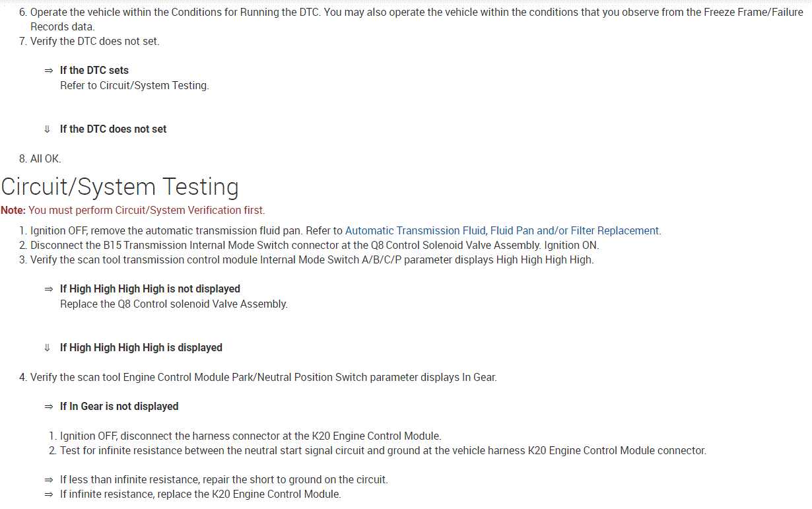Click arrow before "If infinite resistance, replace" line
The width and height of the screenshot is (812, 509).
click(x=48, y=494)
